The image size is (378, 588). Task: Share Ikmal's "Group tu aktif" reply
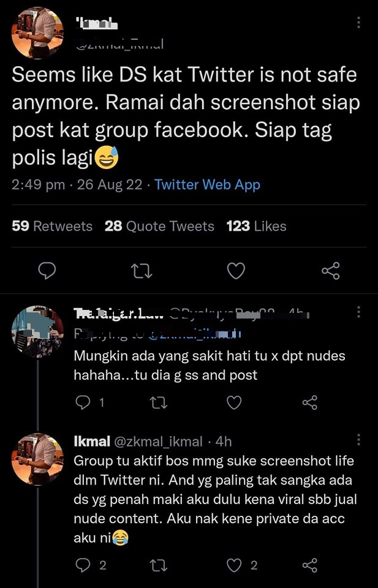(x=310, y=565)
